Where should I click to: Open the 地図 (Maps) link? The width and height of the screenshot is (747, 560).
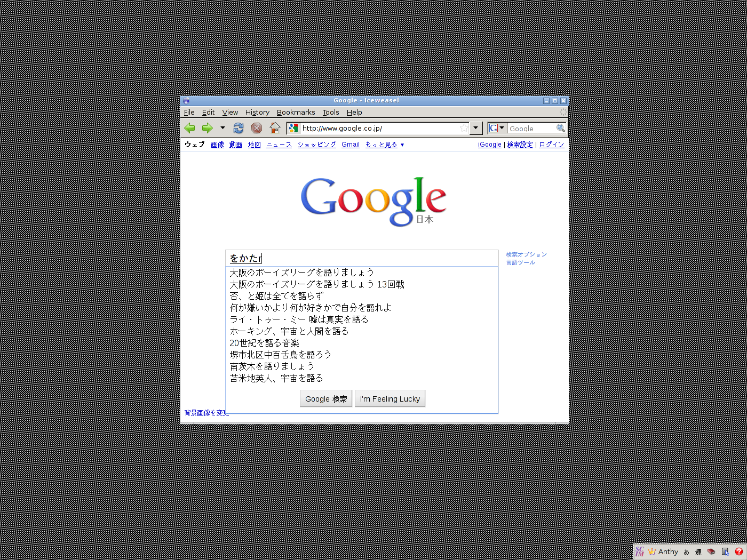click(x=254, y=145)
